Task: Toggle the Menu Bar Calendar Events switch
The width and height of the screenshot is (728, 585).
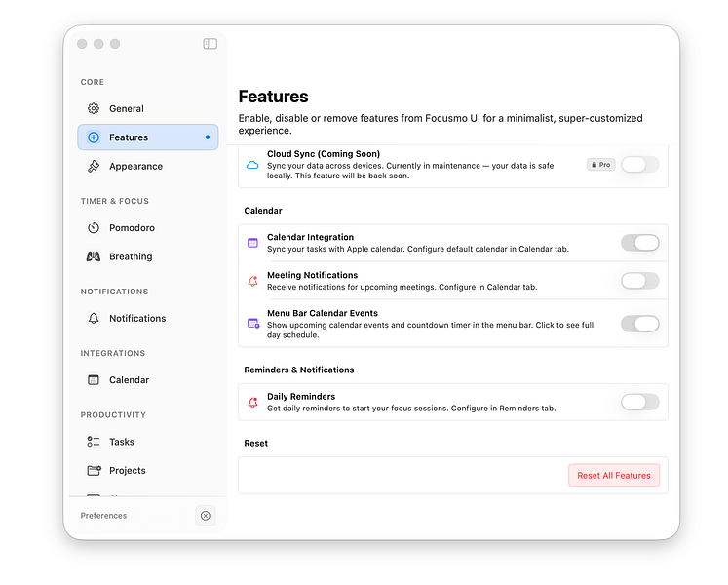Action: (x=639, y=324)
